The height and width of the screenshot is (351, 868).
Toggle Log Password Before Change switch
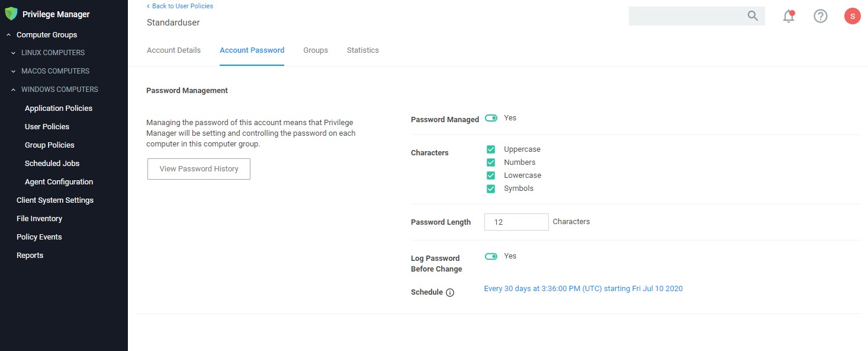[491, 256]
